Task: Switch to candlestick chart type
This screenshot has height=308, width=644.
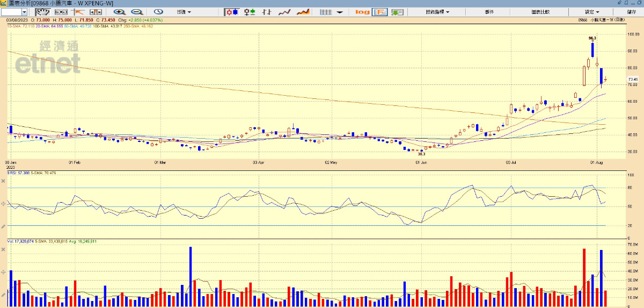Action: tap(231, 11)
